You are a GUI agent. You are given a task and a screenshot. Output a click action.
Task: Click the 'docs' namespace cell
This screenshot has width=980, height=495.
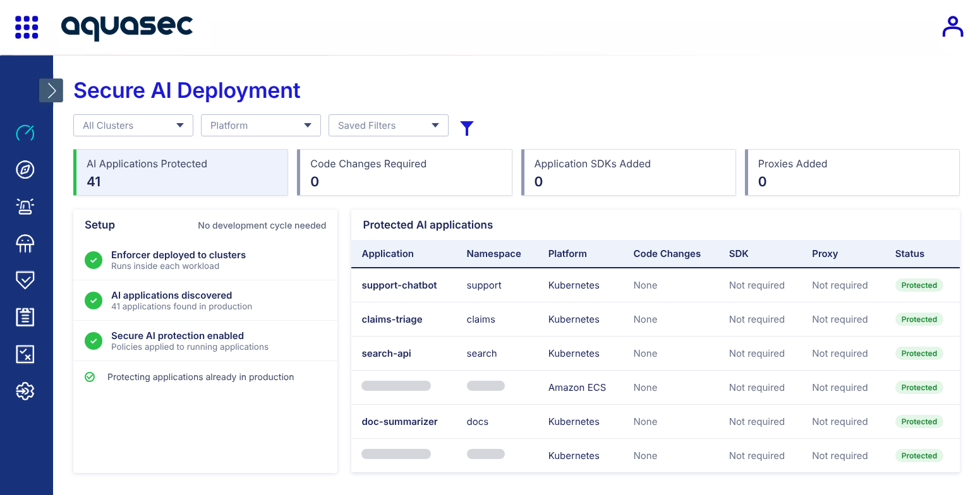[477, 422]
